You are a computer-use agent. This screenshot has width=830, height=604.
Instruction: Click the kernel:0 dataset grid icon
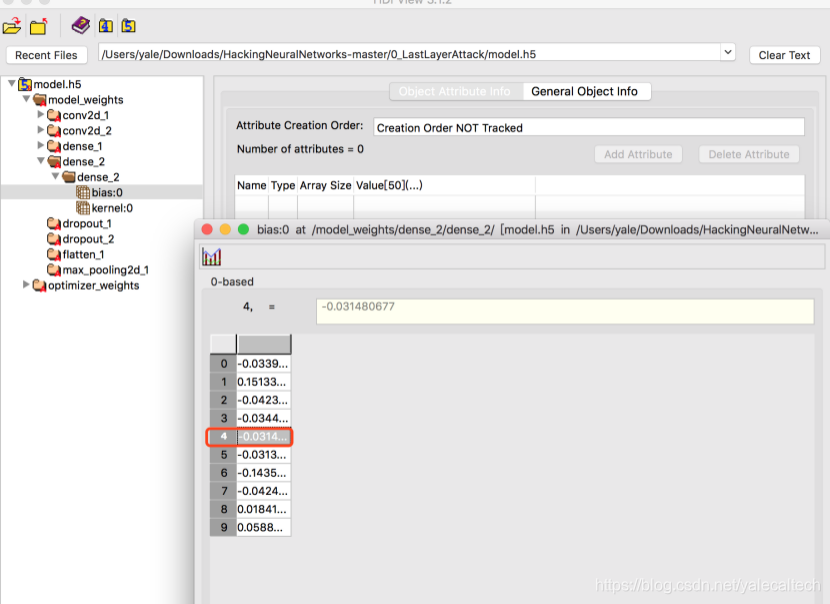83,208
